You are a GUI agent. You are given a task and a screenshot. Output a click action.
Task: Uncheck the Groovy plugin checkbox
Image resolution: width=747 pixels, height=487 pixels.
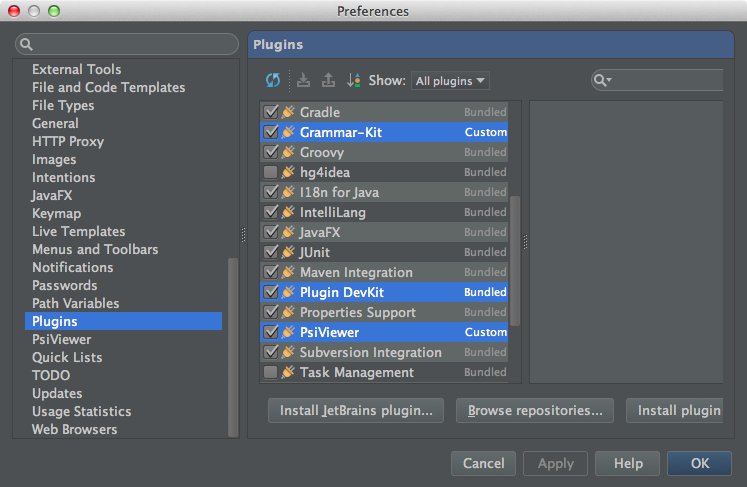click(x=271, y=152)
